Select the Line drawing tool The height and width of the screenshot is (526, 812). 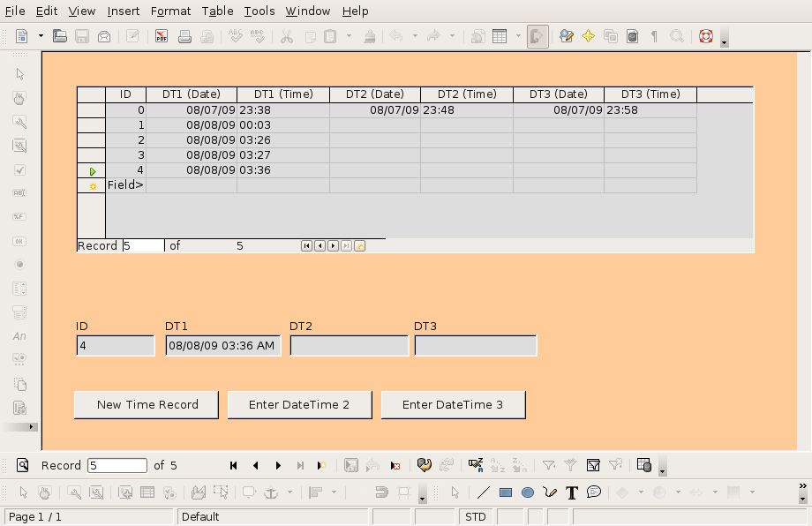(484, 492)
